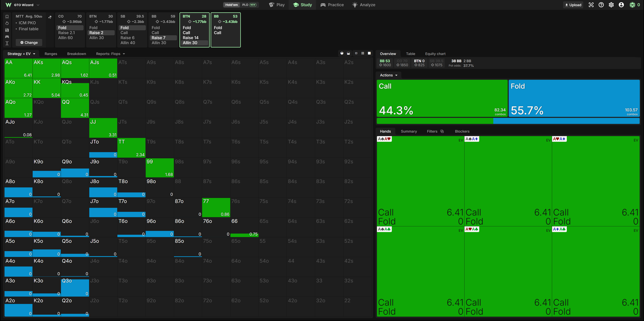Screen dimensions: 644x321
Task: Click the reset/undo circular arrow icon
Action: click(x=7, y=23)
